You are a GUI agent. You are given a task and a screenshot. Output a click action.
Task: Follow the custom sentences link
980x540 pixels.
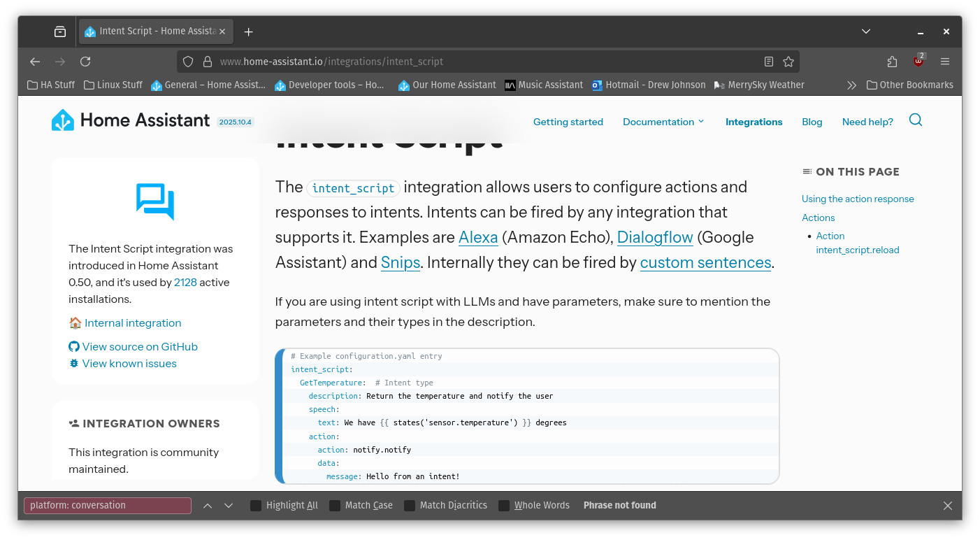click(705, 263)
